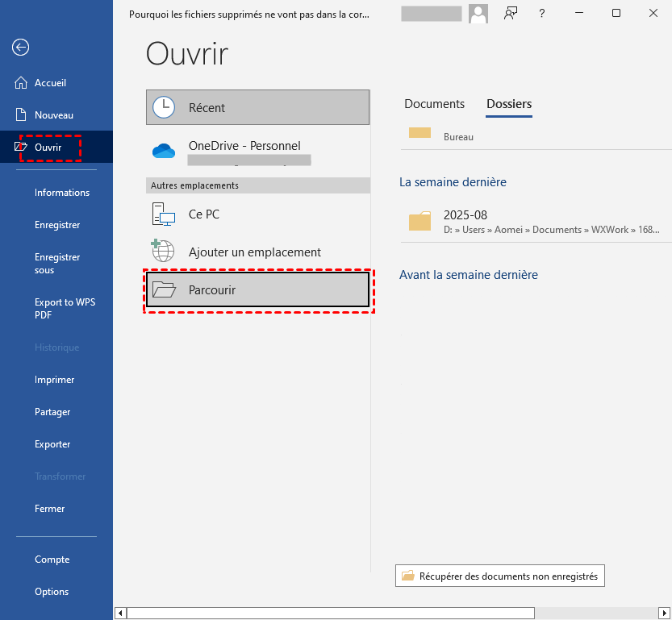Click the D: Users Aomei Documents path text
The width and height of the screenshot is (672, 620).
pos(551,230)
